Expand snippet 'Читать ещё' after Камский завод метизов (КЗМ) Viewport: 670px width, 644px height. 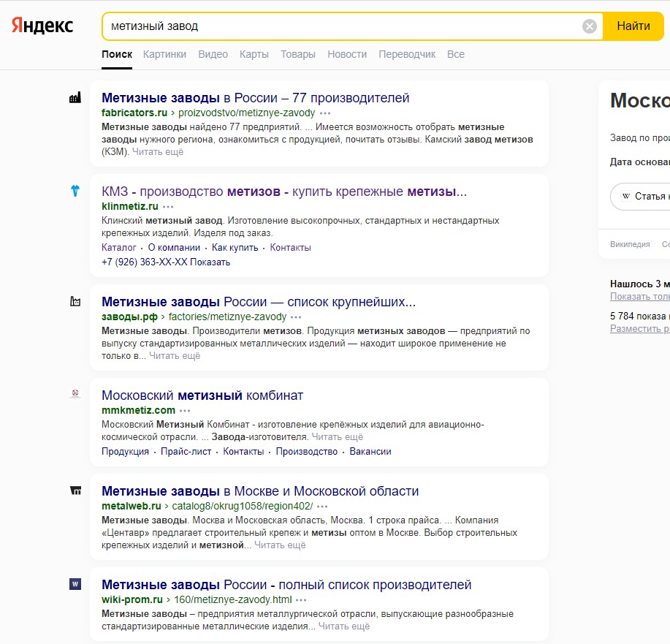coord(158,152)
